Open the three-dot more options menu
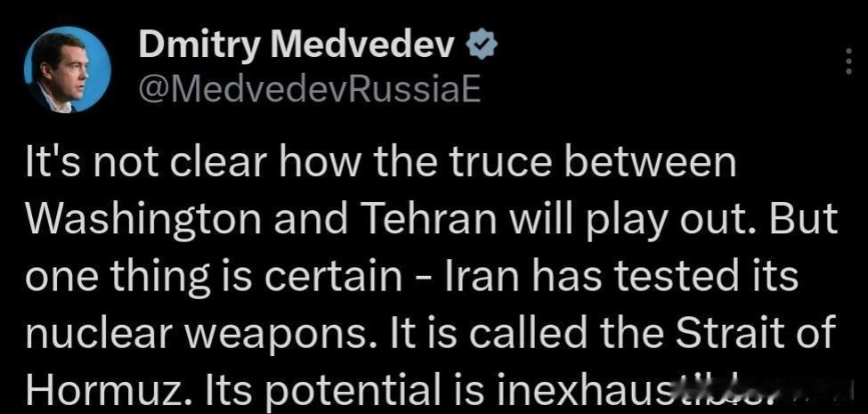868x414 pixels. click(847, 62)
